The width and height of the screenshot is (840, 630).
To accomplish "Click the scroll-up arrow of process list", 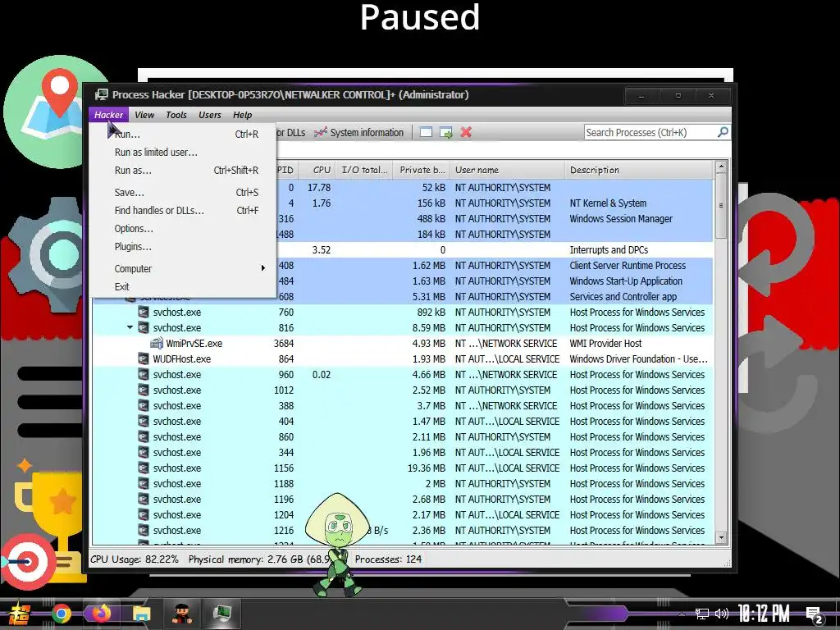I will 721,167.
